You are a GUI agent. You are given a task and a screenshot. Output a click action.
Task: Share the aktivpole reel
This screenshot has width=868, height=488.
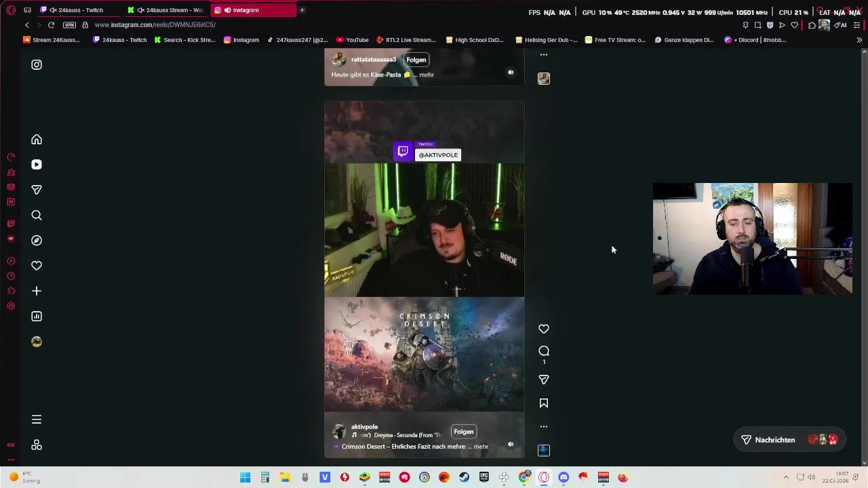(544, 380)
